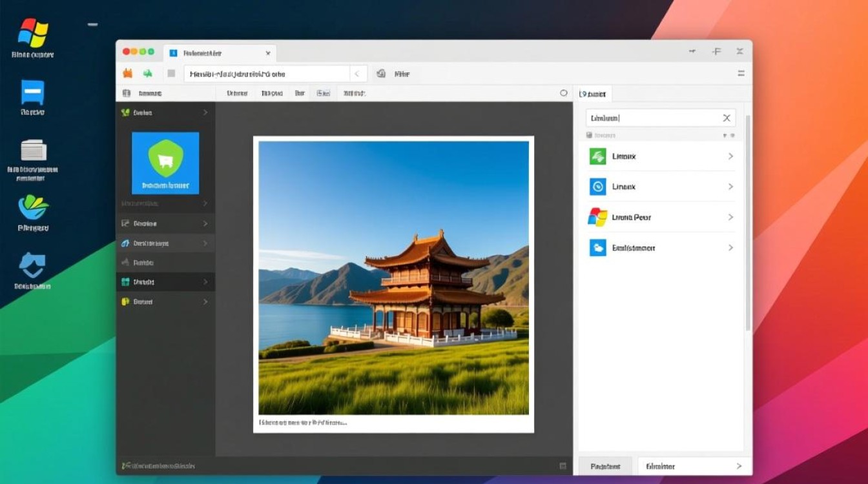Open the Windows logo desktop shortcut
Viewport: 868px width, 484px height.
click(x=31, y=32)
